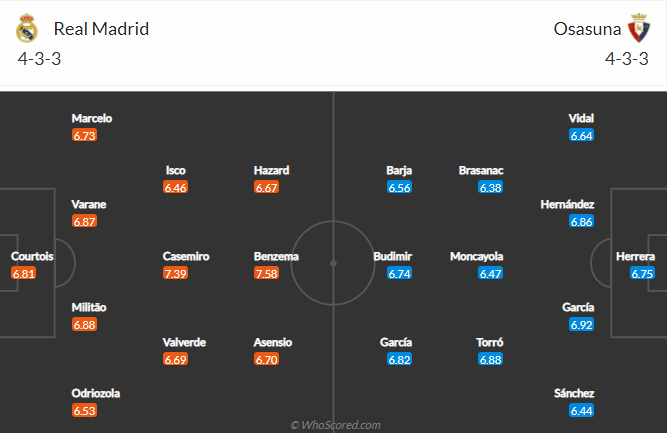Select player Hazard on the pitch
This screenshot has width=667, height=433.
pos(272,170)
